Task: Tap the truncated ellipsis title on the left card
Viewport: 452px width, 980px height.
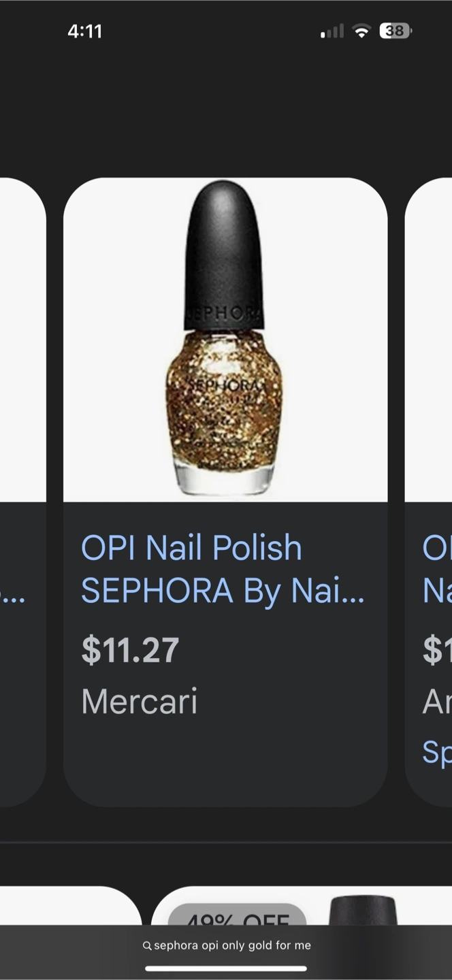Action: (14, 598)
